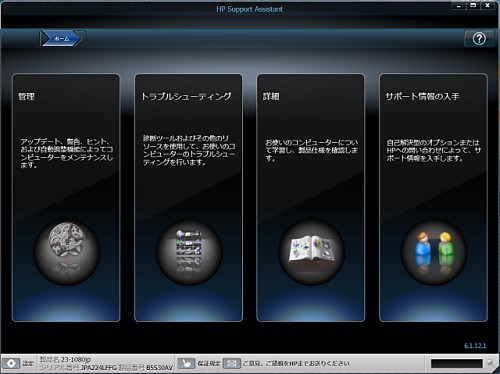500x374 pixels.
Task: Click the サポート情報の入手 card description text
Action: [434, 150]
